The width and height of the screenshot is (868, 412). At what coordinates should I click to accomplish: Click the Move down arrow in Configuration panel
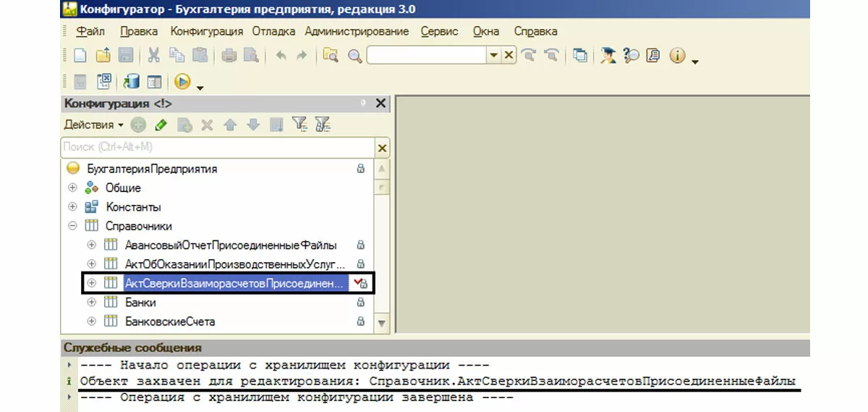pyautogui.click(x=253, y=125)
